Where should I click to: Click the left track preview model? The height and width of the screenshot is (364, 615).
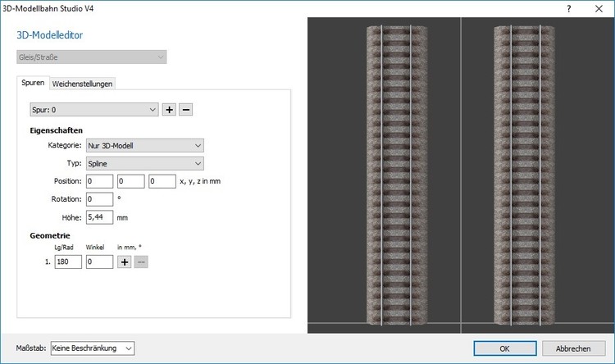397,175
